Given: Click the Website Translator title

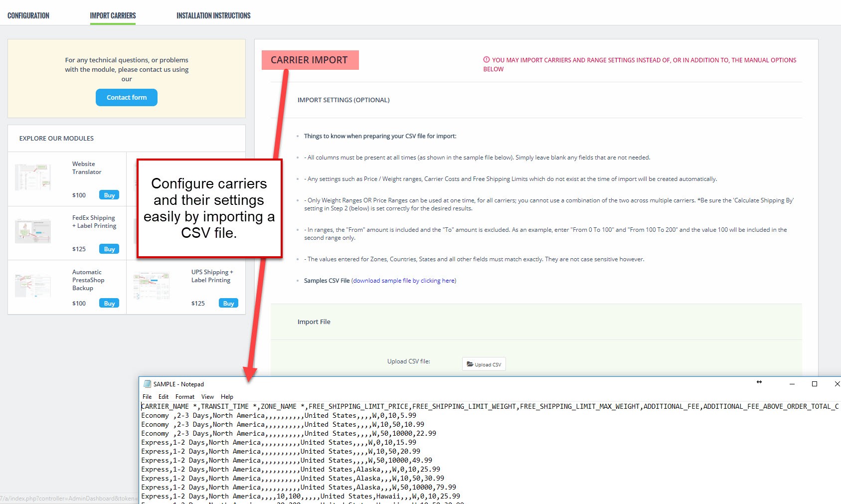Looking at the screenshot, I should click(x=87, y=168).
